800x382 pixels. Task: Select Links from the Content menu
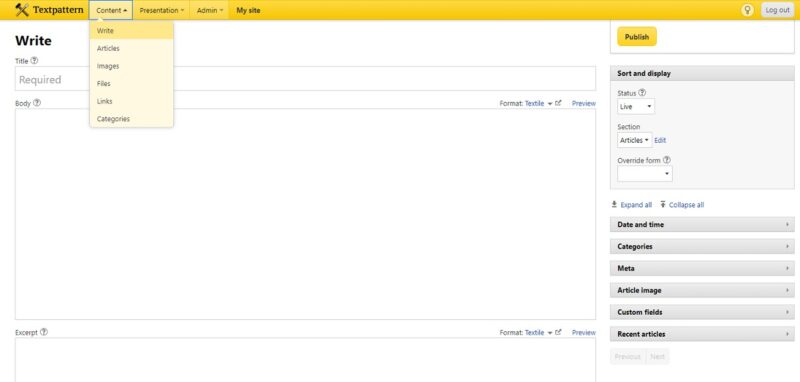pos(132,101)
